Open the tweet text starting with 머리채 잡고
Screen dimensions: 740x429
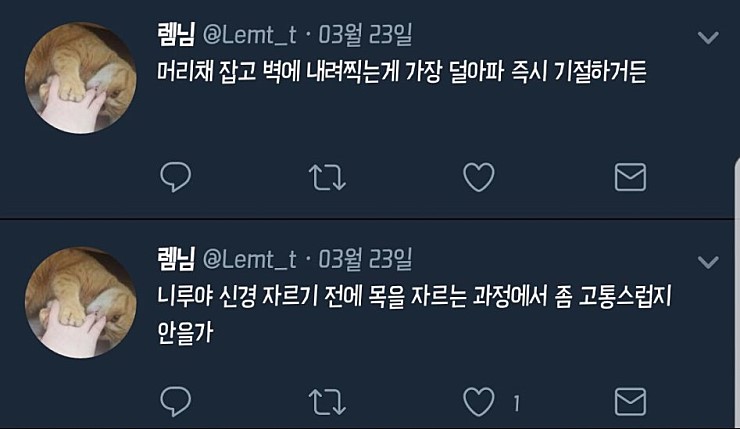(x=402, y=72)
